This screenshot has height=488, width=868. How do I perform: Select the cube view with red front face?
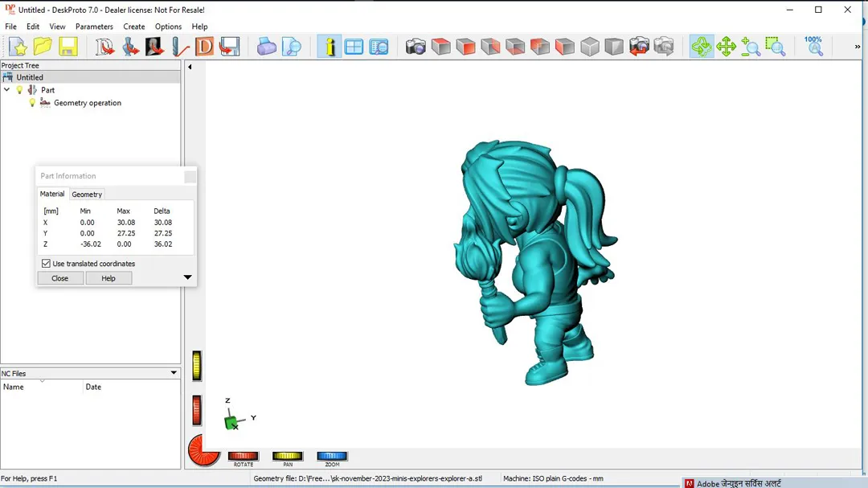point(465,47)
